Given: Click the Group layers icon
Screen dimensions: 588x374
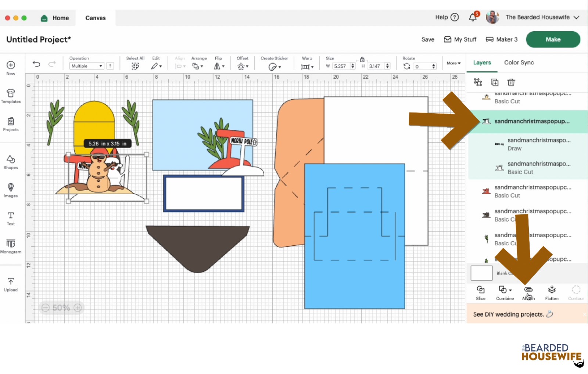Looking at the screenshot, I should click(x=478, y=82).
